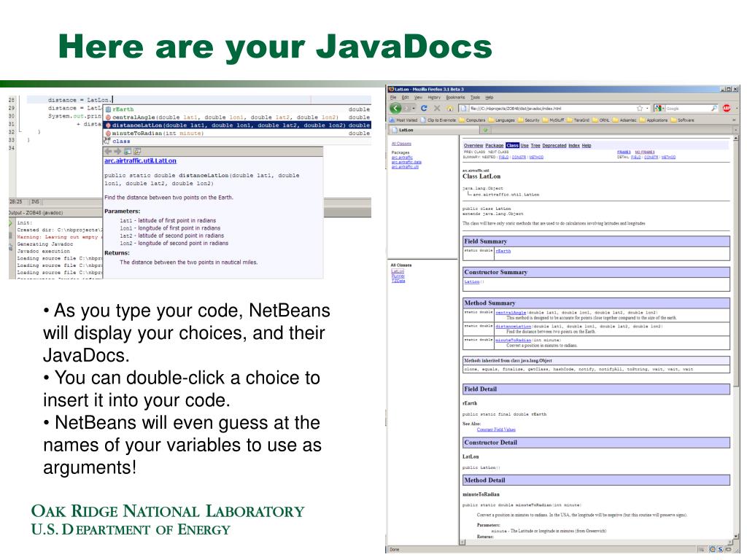Open a new tab with the green tab button
This screenshot has height=560, width=747.
click(485, 130)
